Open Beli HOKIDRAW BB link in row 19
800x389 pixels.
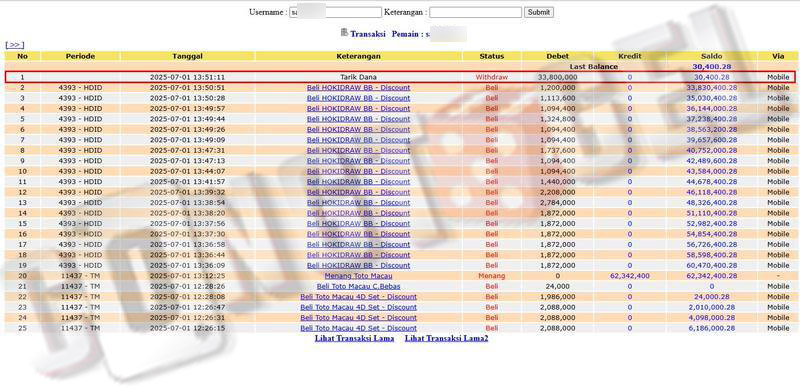[359, 265]
